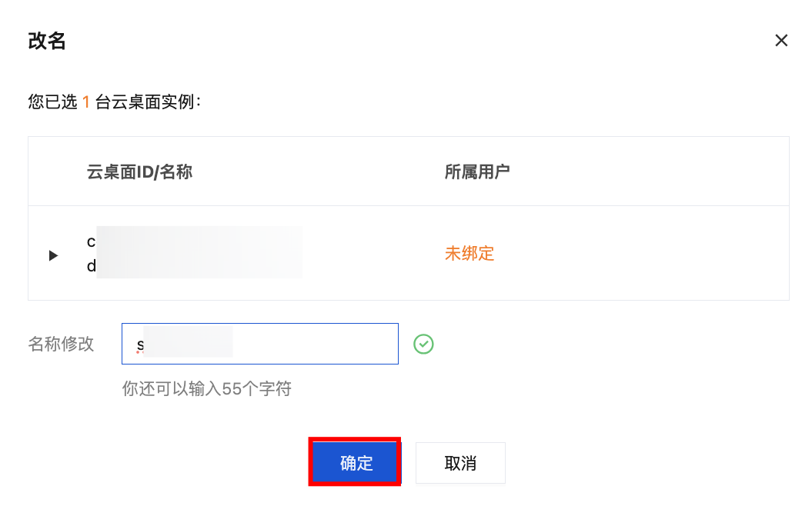
Task: Expand the cloud desktop row triangle
Action: pos(53,255)
